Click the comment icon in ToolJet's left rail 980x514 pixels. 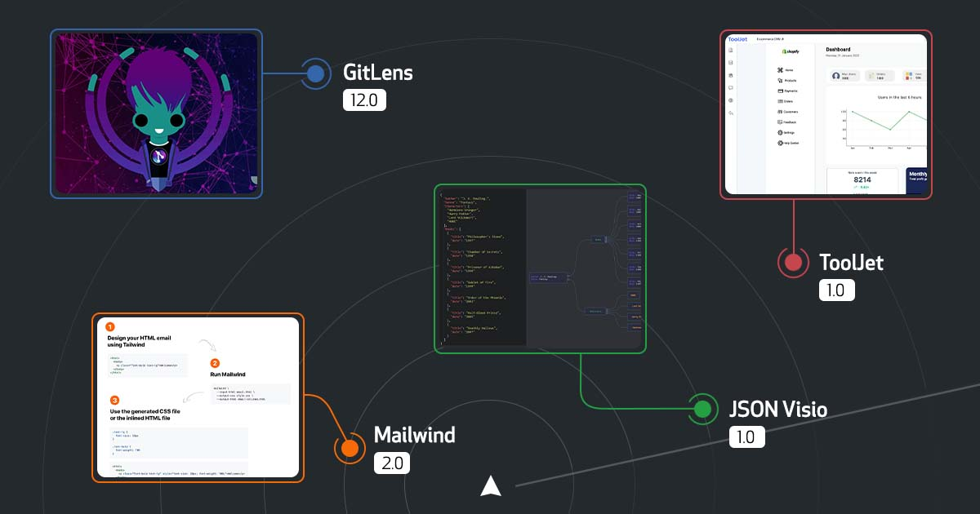(731, 90)
